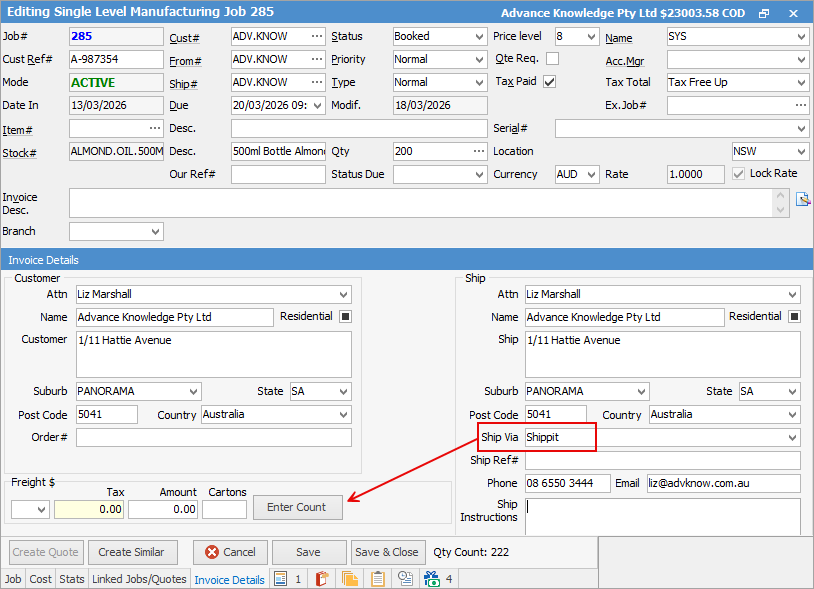Viewport: 814px width, 589px height.
Task: Open the invoice description editor icon
Action: (802, 199)
